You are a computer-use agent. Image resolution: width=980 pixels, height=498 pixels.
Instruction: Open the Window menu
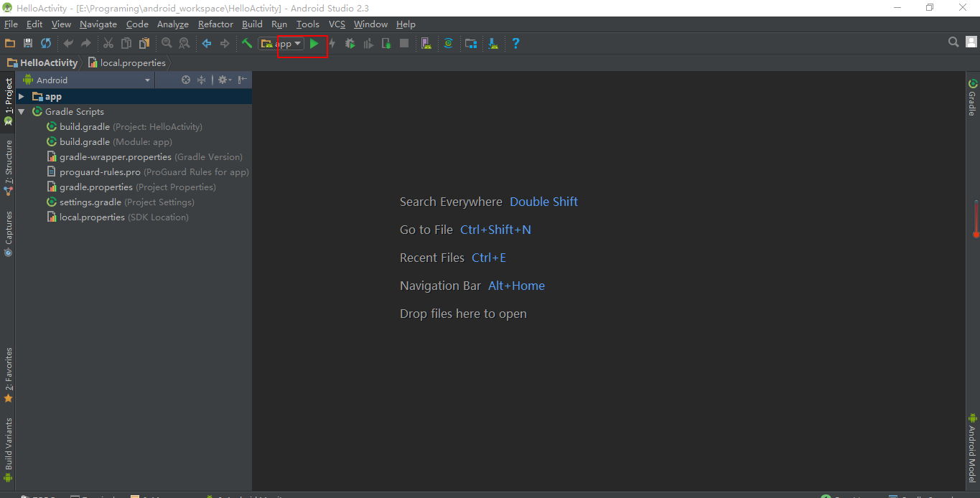(370, 24)
